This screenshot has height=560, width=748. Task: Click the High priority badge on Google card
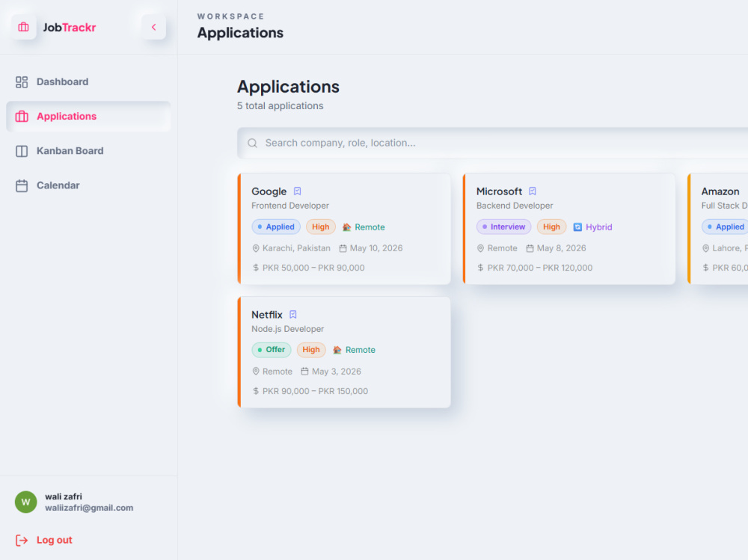[321, 227]
